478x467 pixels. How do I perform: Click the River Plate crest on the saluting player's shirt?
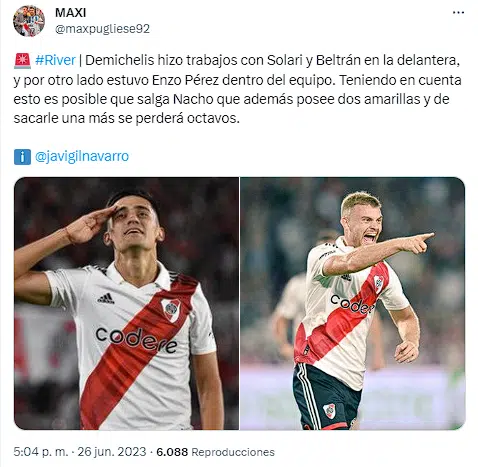coord(171,310)
